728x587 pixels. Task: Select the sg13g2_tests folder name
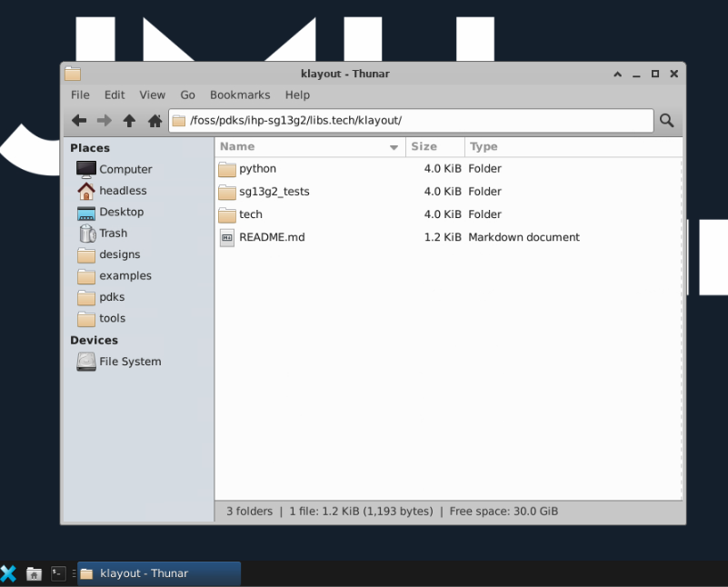274,192
